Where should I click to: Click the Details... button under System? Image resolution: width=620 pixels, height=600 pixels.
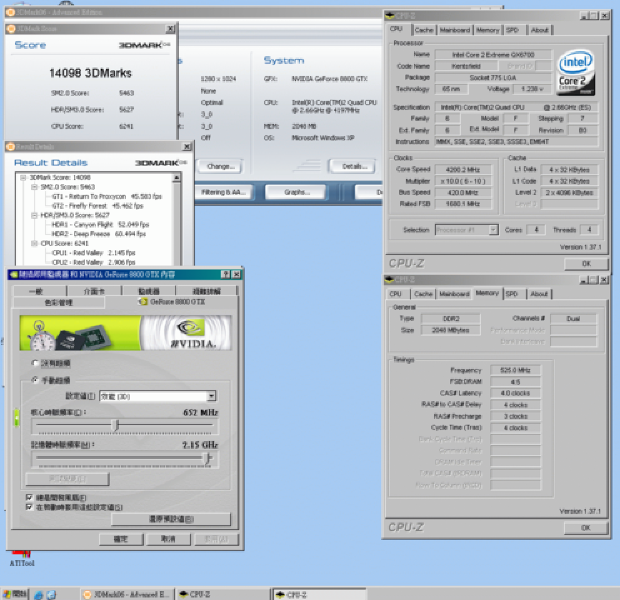[x=353, y=167]
